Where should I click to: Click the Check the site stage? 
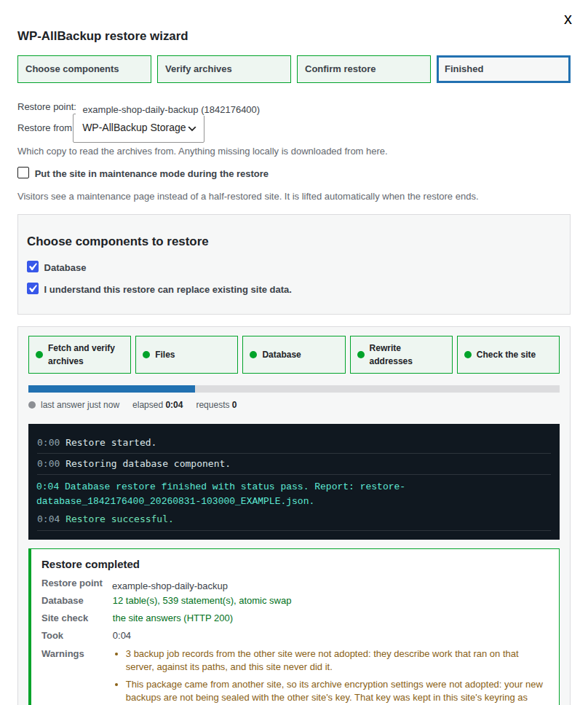tap(508, 355)
